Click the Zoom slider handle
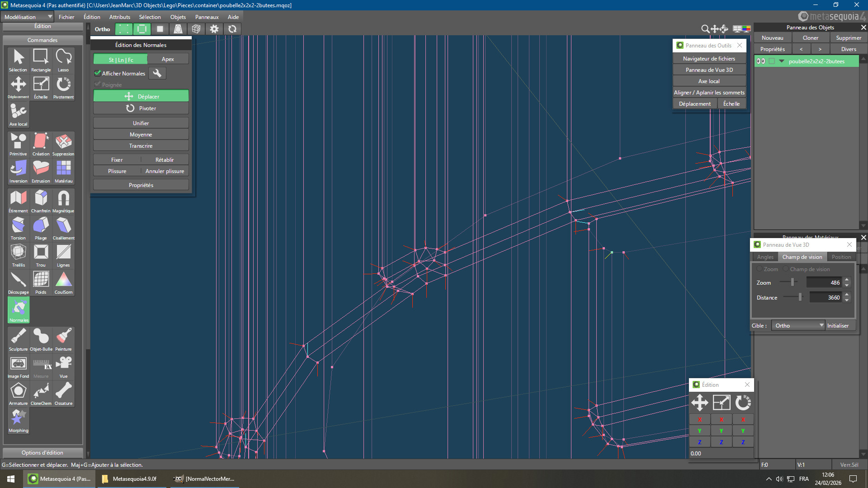The width and height of the screenshot is (868, 488). tap(793, 282)
